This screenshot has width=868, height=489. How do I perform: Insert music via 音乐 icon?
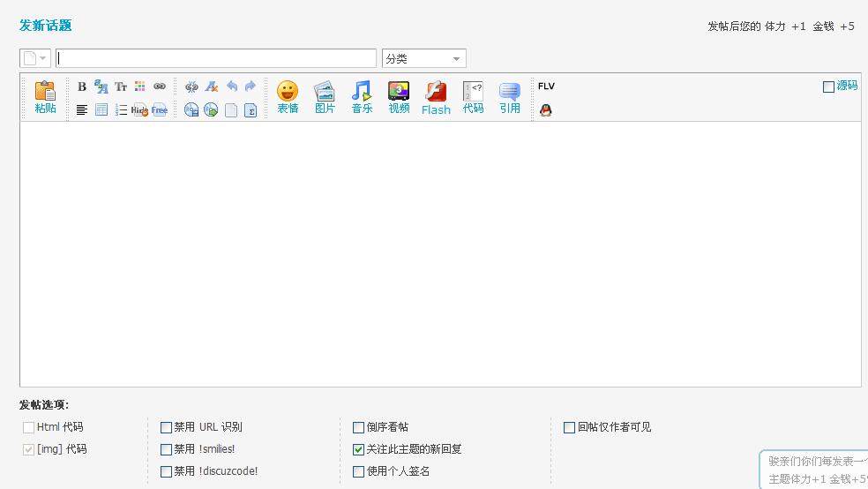click(x=362, y=97)
